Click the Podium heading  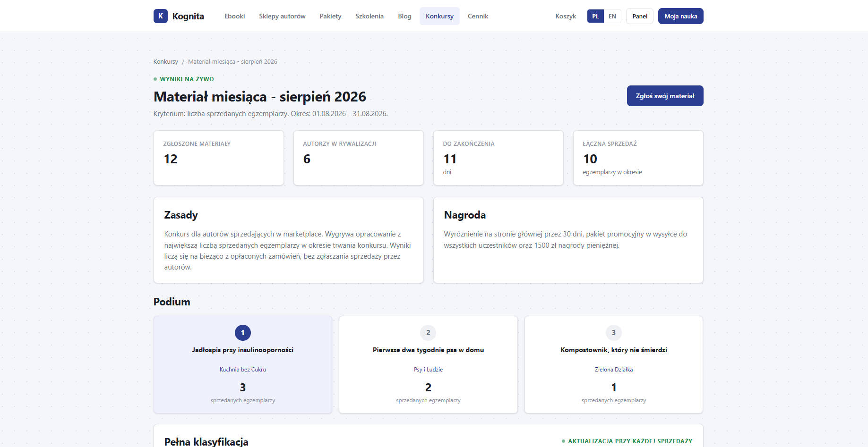click(x=172, y=302)
